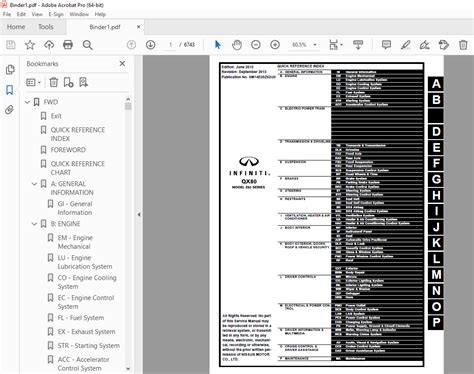Open CO - Engine Cooling System bookmark
The width and height of the screenshot is (474, 374).
87,282
